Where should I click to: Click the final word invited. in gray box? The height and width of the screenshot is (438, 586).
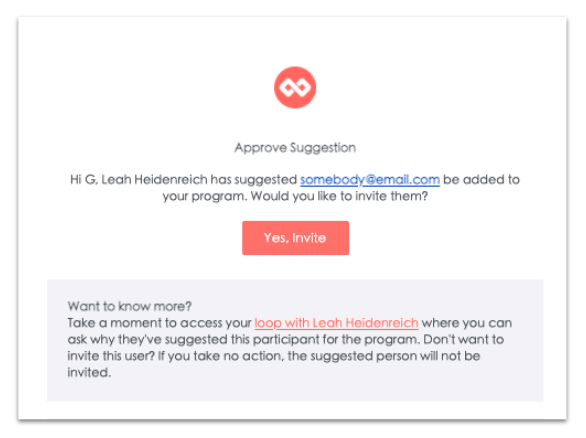point(89,372)
